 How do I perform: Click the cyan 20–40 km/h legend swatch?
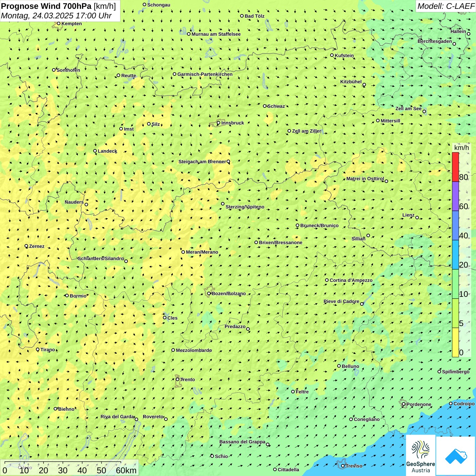455,255
